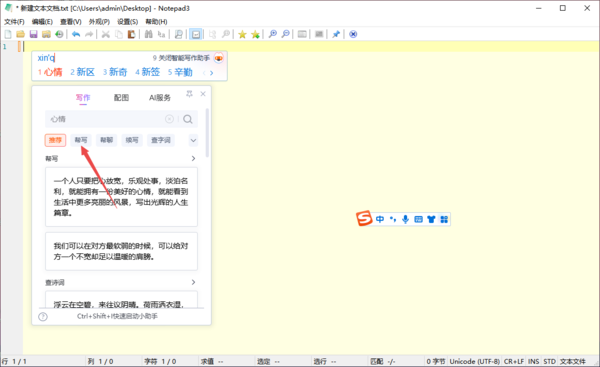600x367 pixels.
Task: Switch to the 配图 tab
Action: click(x=121, y=98)
